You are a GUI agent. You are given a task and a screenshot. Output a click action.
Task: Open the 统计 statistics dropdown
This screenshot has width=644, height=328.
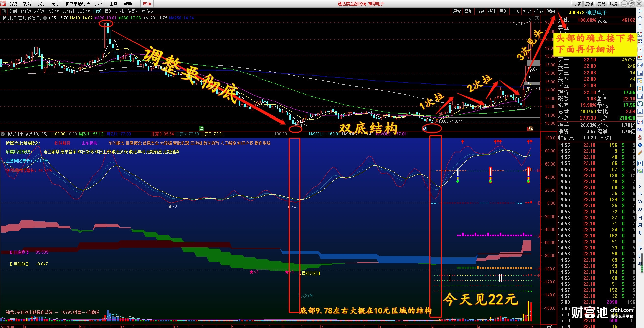pos(492,11)
